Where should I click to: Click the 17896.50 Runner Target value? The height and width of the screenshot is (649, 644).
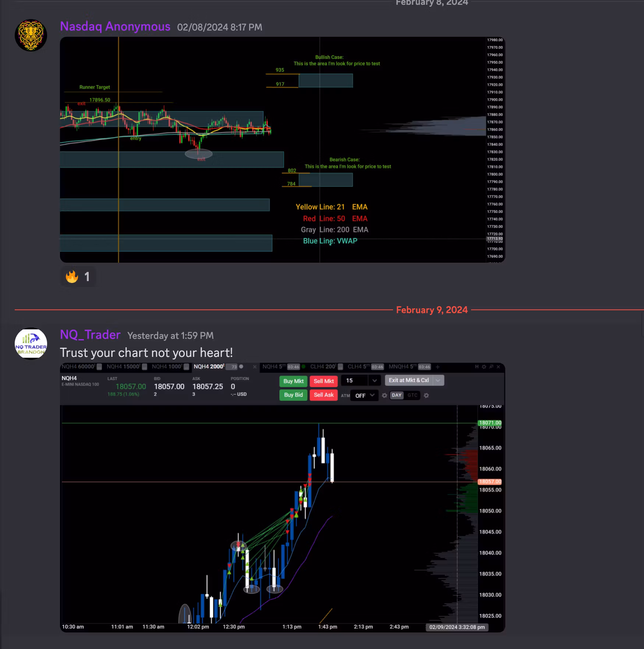[100, 100]
